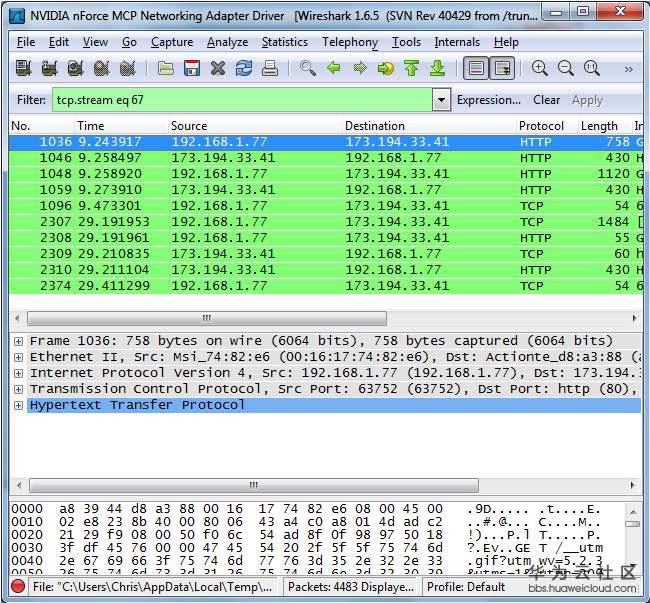650x603 pixels.
Task: Go back in packet history arrow
Action: point(334,68)
